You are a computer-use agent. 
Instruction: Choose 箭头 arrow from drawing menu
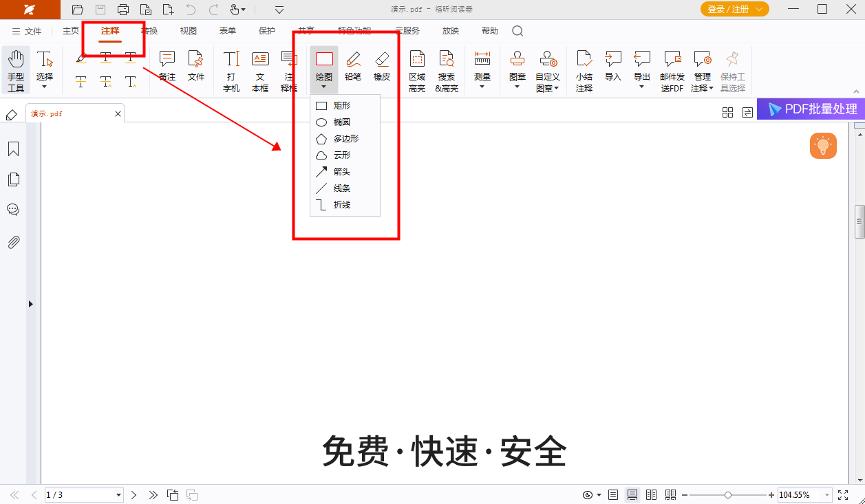(x=345, y=171)
